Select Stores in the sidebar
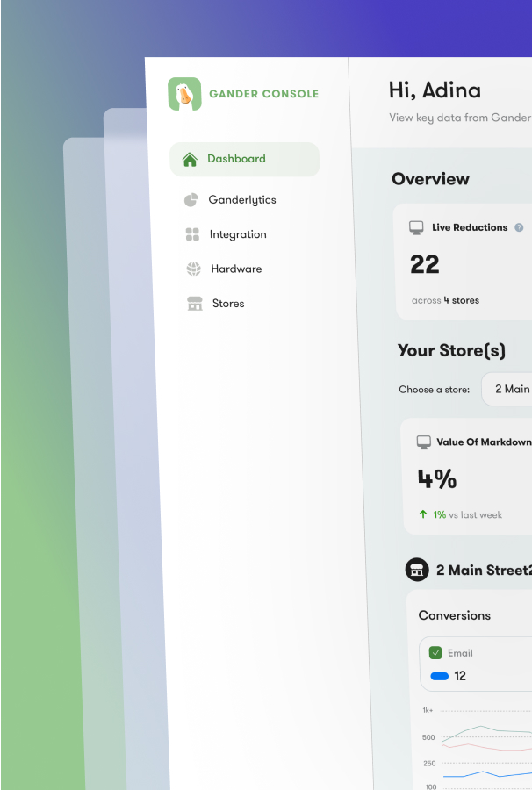Image resolution: width=532 pixels, height=790 pixels. tap(216, 304)
